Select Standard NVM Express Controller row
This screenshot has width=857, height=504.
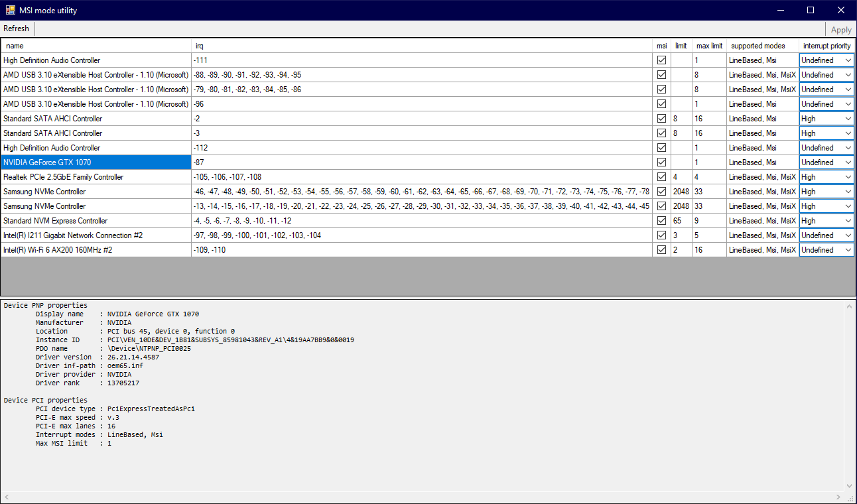(x=96, y=221)
